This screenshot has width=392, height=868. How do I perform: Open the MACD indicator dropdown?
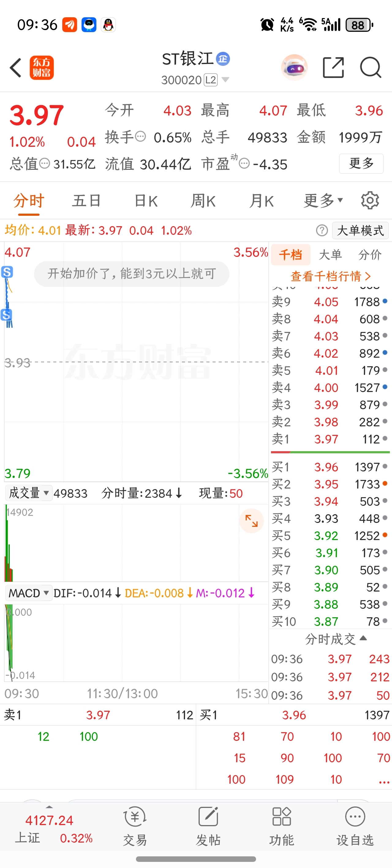(x=28, y=593)
